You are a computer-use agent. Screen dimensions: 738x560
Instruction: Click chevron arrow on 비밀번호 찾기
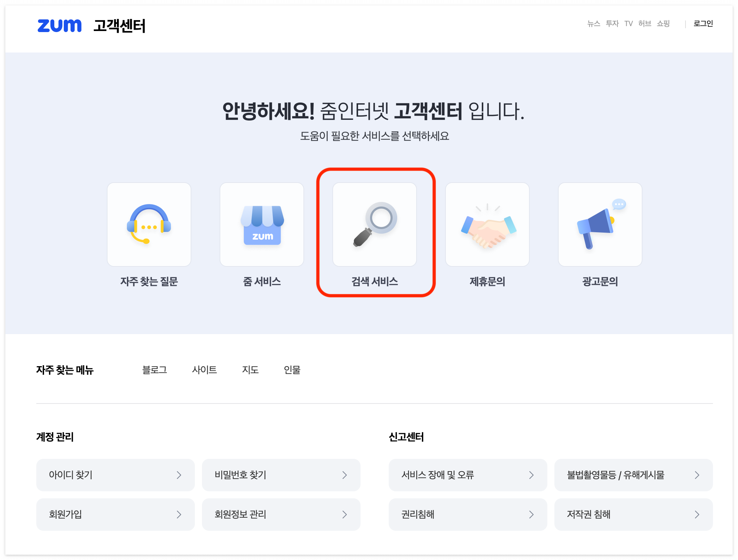pos(345,475)
